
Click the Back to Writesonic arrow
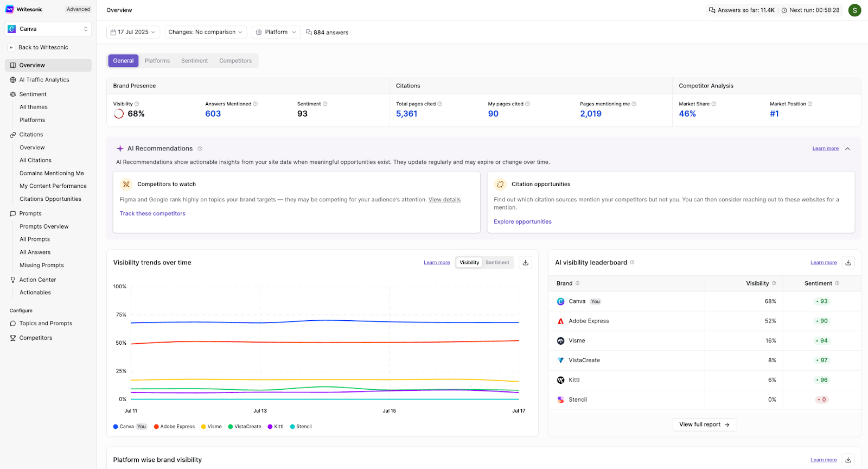click(11, 48)
